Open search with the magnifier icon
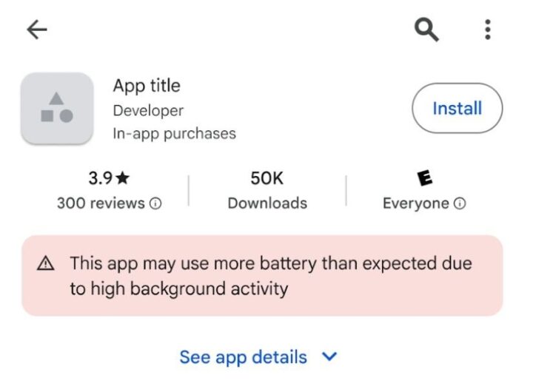533x392 pixels. coord(426,30)
